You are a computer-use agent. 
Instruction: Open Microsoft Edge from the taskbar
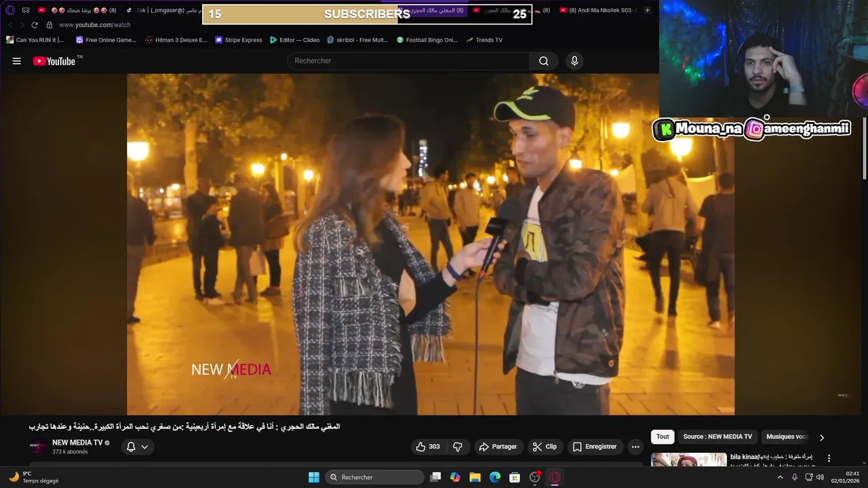point(495,477)
